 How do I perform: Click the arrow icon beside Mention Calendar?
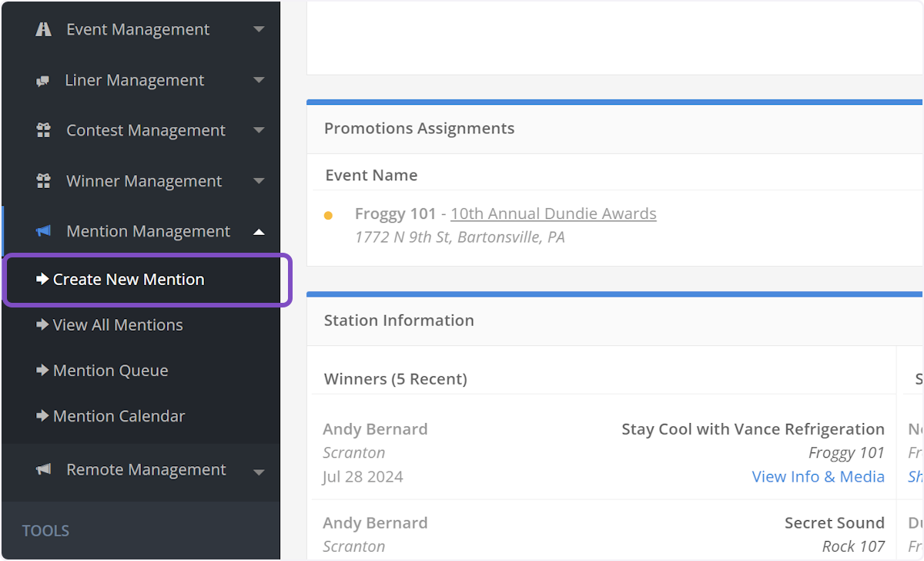42,416
